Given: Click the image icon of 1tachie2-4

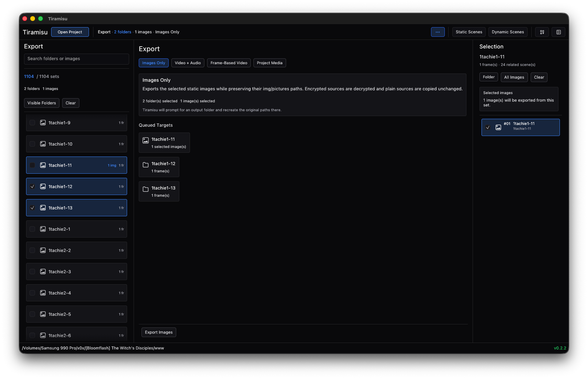Looking at the screenshot, I should (x=43, y=293).
